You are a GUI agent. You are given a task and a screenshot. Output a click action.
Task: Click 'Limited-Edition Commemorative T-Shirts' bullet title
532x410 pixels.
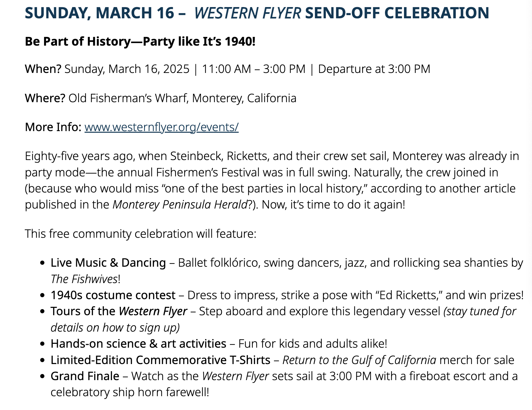[160, 360]
